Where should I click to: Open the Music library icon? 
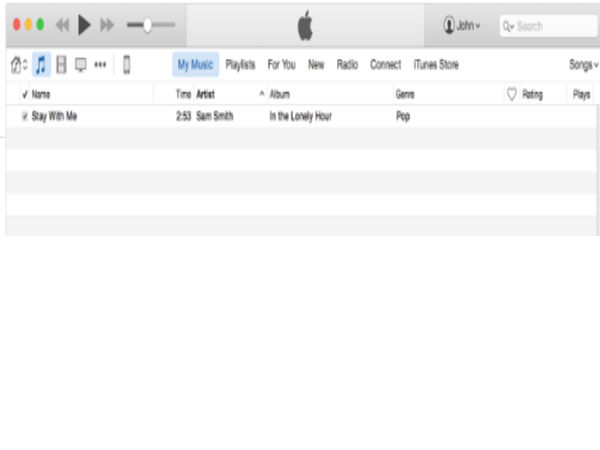(41, 64)
